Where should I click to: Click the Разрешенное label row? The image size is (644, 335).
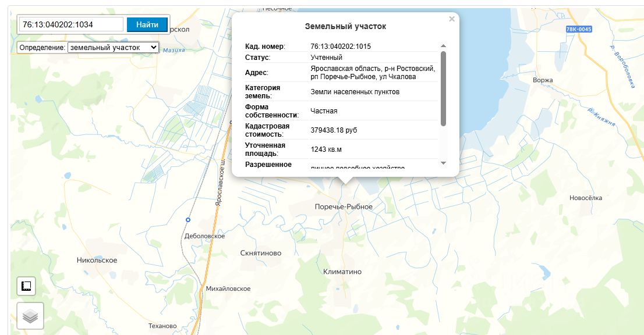(x=268, y=165)
